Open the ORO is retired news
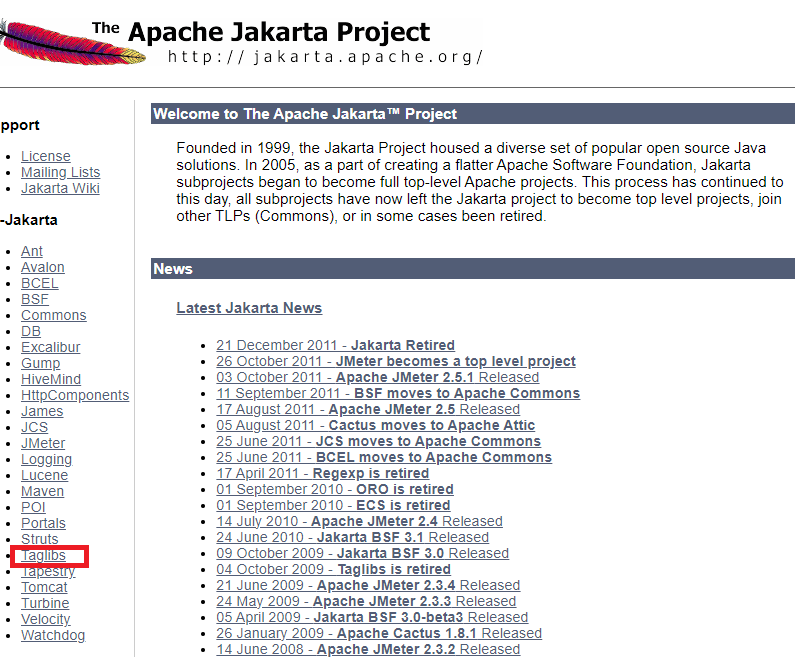This screenshot has width=810, height=657. coord(335,489)
